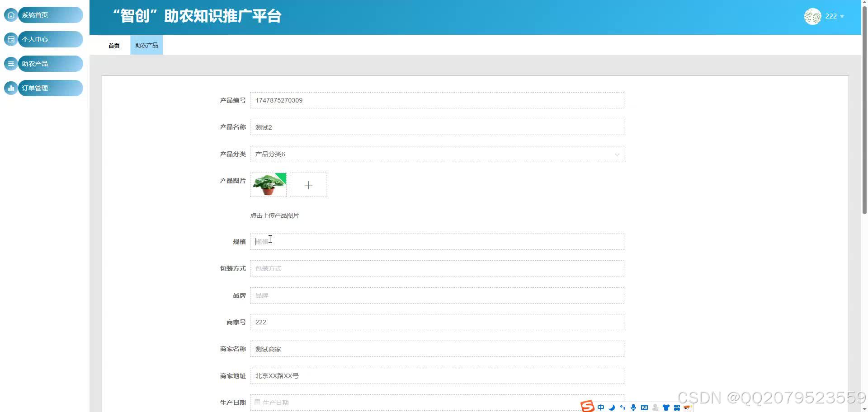The height and width of the screenshot is (412, 868).
Task: Open the 产品分类 dropdown showing 产品分类6
Action: [437, 154]
